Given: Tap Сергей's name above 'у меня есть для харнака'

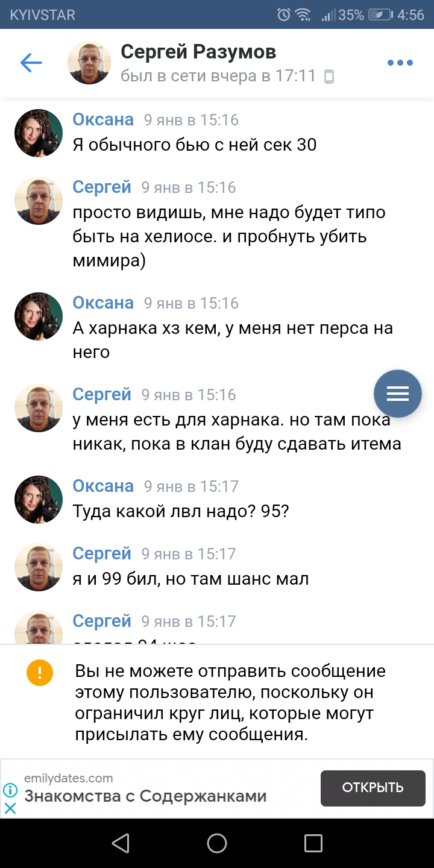Looking at the screenshot, I should coord(102,394).
